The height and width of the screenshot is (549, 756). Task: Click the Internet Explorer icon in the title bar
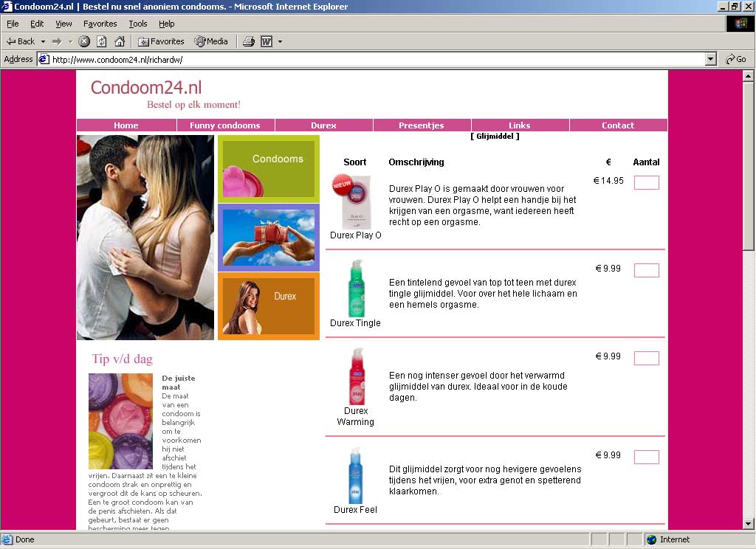7,7
